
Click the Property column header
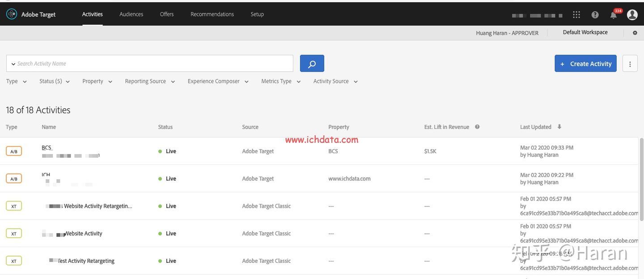pyautogui.click(x=339, y=127)
